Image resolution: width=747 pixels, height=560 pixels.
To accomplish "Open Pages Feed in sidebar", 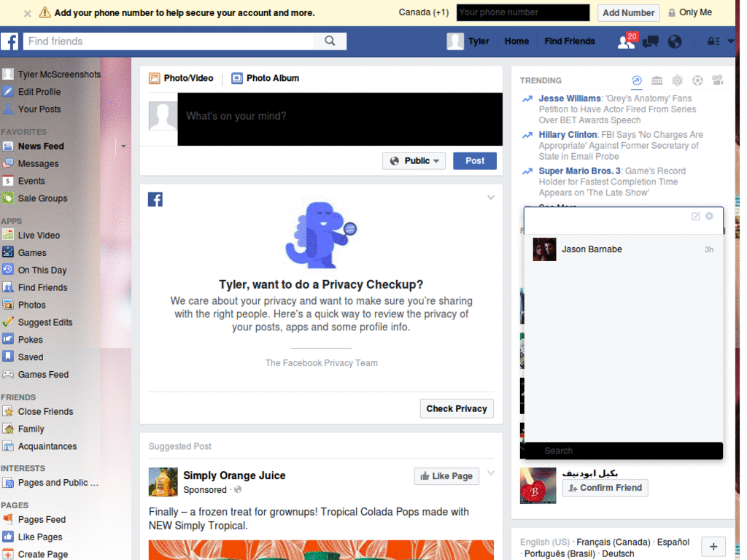I will click(x=34, y=520).
